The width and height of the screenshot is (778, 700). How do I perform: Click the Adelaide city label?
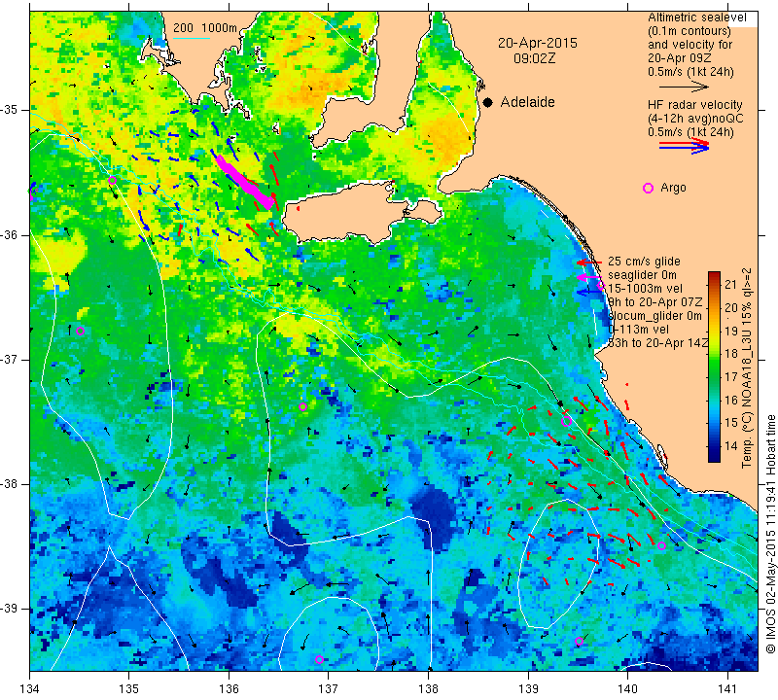(x=527, y=102)
